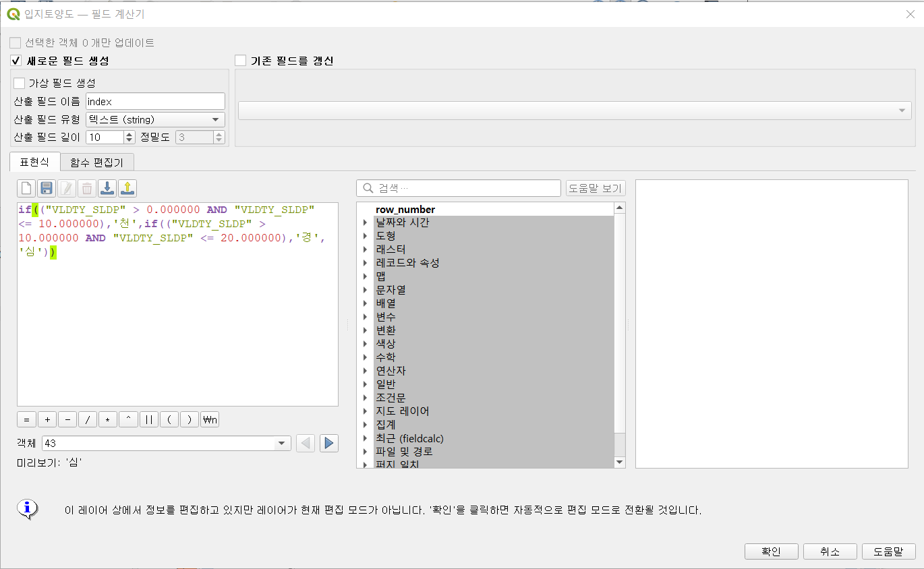Click the delete expression trash icon
This screenshot has height=569, width=924.
(x=87, y=188)
